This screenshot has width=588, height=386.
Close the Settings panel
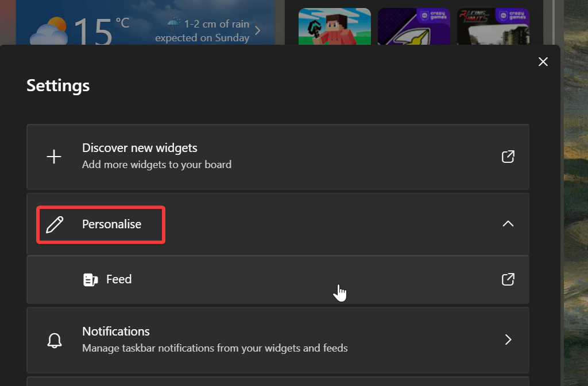(x=543, y=62)
